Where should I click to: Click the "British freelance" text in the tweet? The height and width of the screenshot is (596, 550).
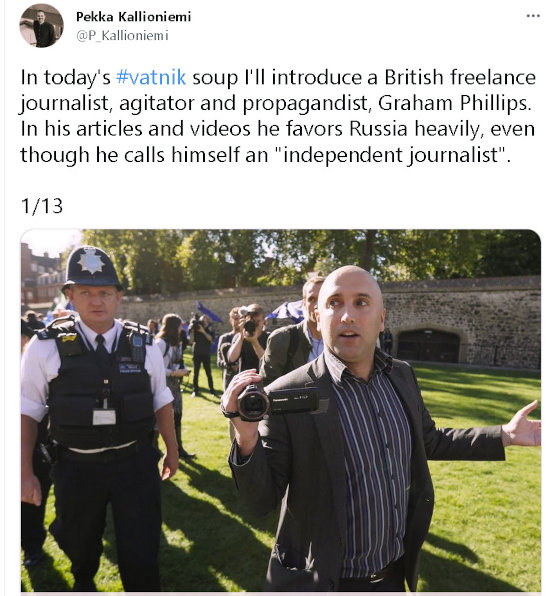[460, 77]
